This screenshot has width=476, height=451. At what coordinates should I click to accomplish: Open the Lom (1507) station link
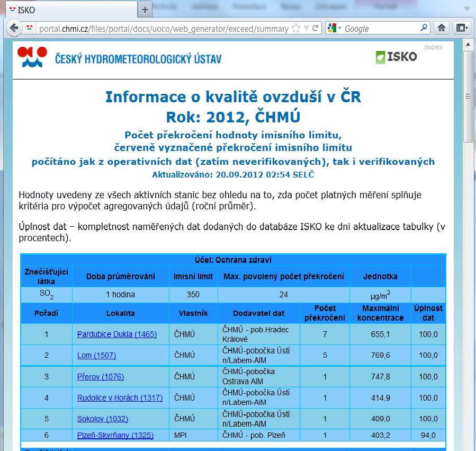pos(96,355)
